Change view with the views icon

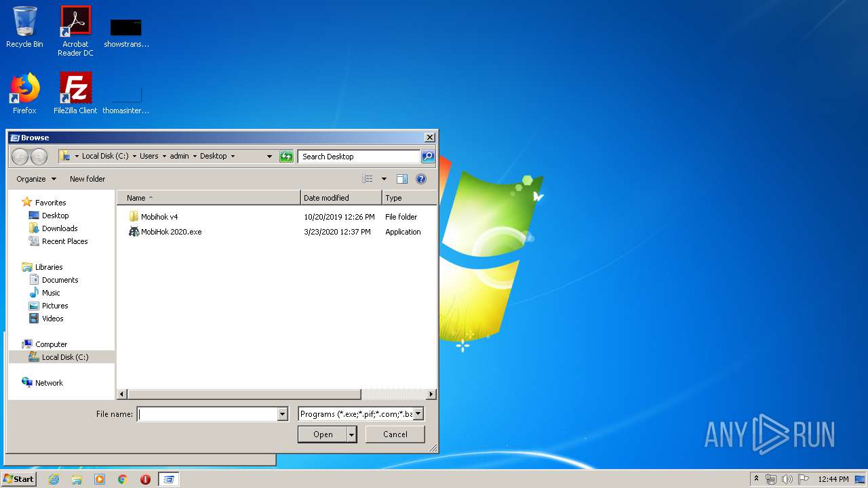[x=368, y=179]
